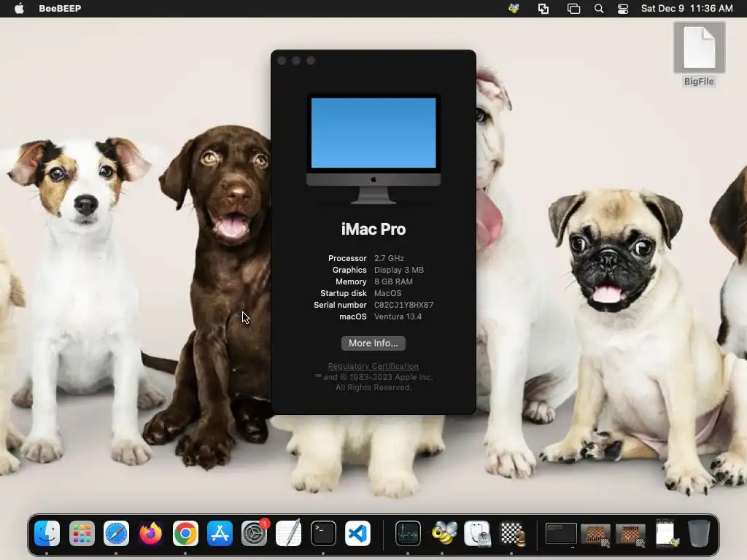Viewport: 747px width, 560px height.
Task: Open the Regulatory Certification link
Action: pyautogui.click(x=373, y=366)
